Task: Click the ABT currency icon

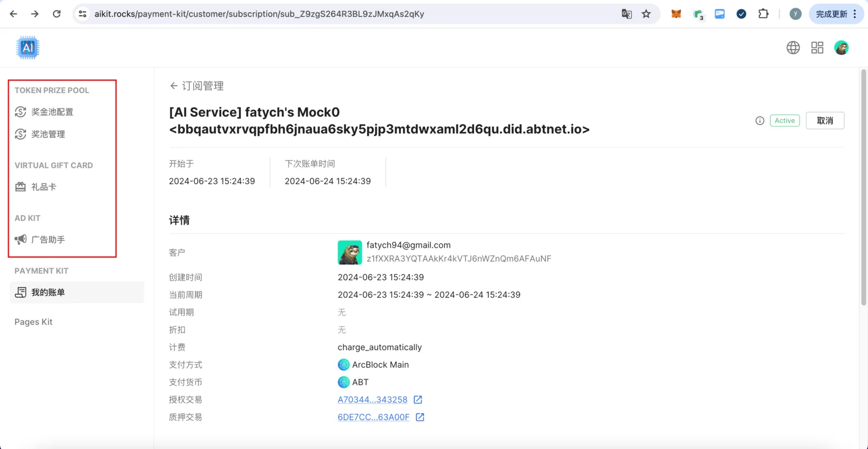Action: point(343,382)
